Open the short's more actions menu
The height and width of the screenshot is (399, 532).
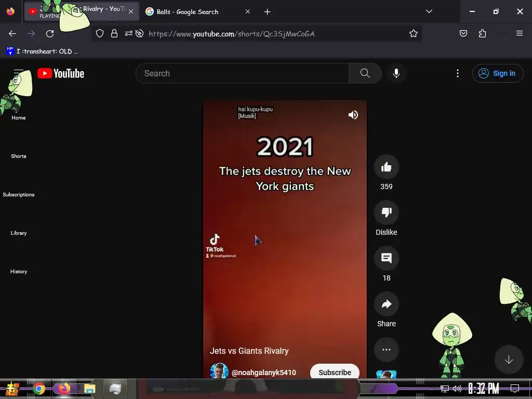(x=386, y=350)
